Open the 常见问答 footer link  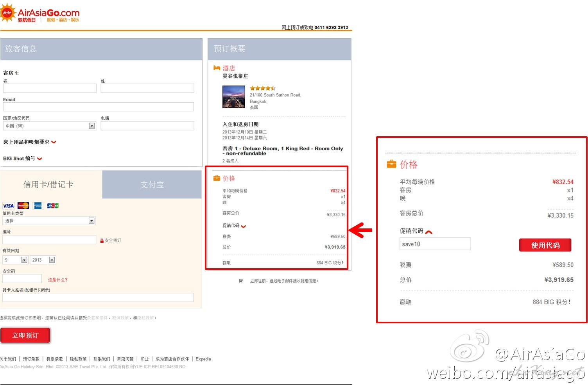[x=125, y=359]
